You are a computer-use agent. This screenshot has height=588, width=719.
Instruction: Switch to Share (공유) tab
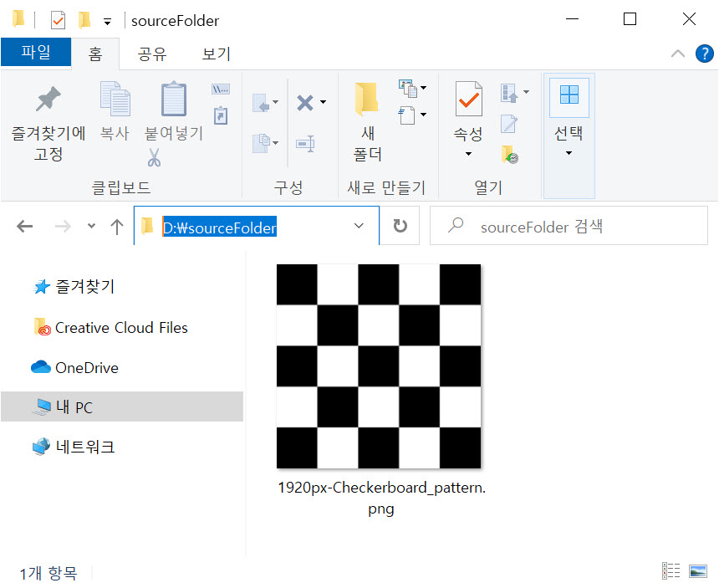[x=152, y=54]
